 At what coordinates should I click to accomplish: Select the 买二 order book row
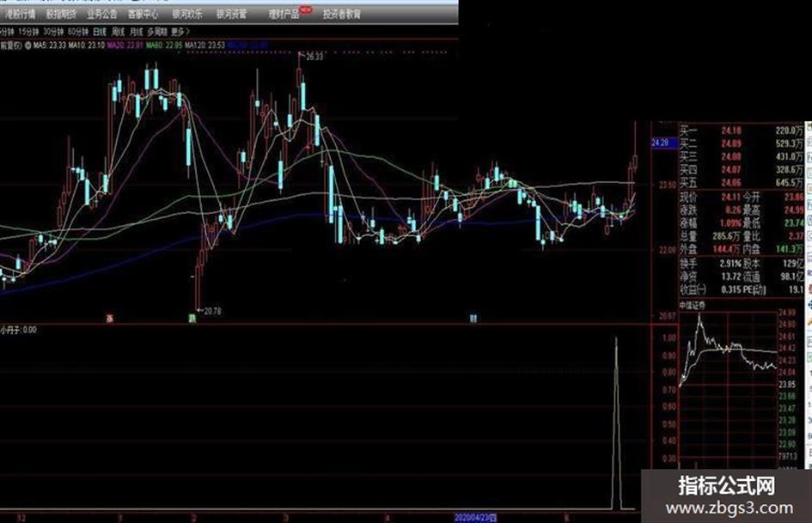click(742, 143)
